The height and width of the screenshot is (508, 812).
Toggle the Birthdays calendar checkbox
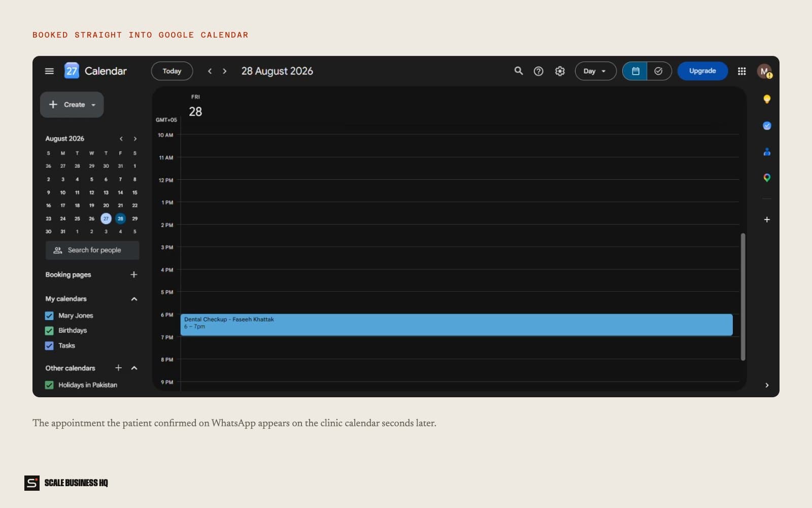pyautogui.click(x=49, y=331)
